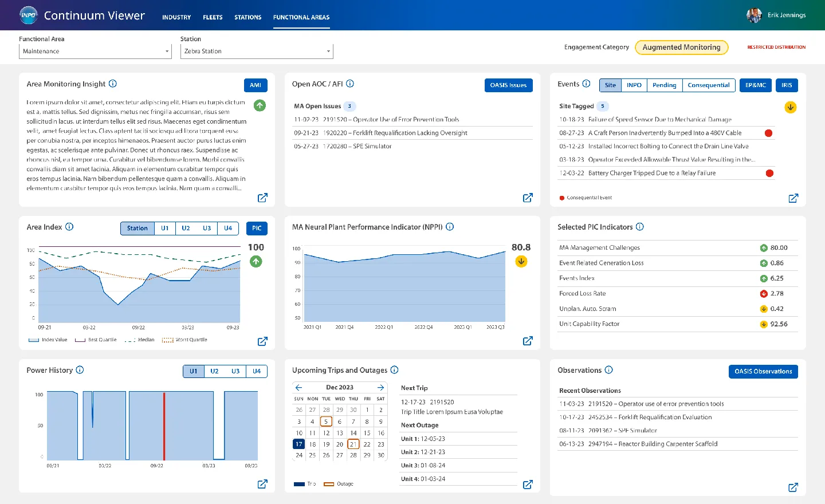Switch to the FLEETS navigation tab

(x=213, y=17)
